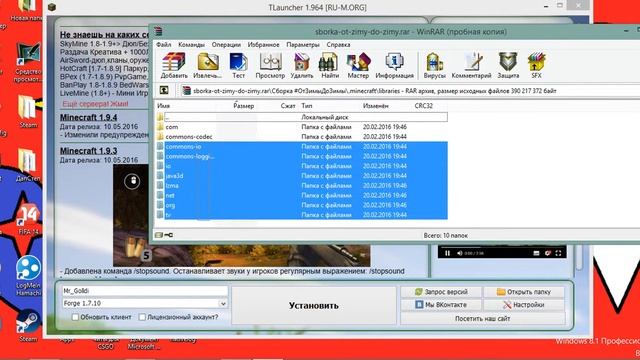Open the Комментарий comment icon
Image resolution: width=640 pixels, height=360 pixels.
point(471,65)
